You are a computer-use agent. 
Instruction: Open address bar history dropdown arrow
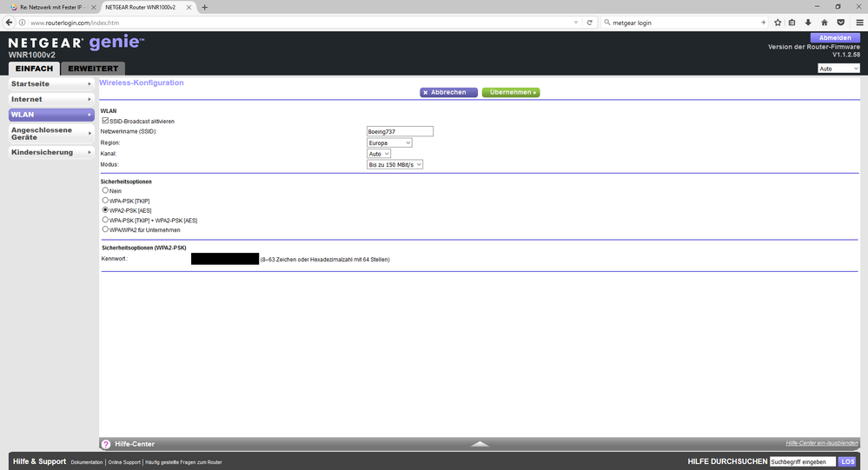(576, 23)
